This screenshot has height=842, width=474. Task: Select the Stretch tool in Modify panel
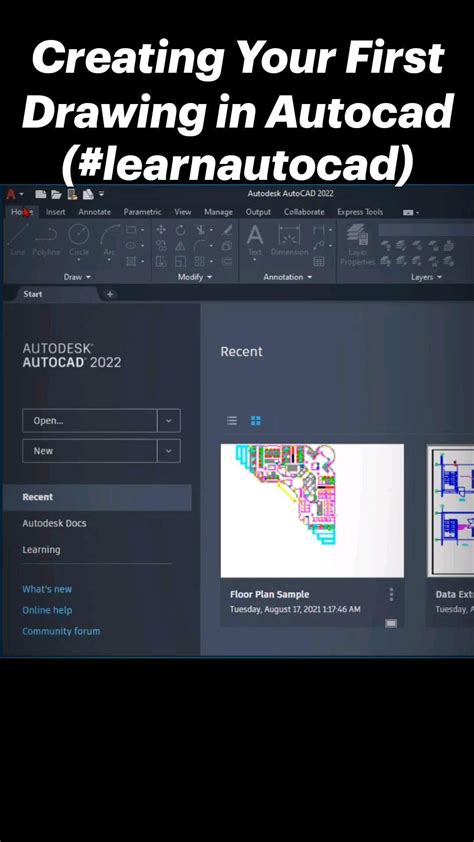point(161,262)
